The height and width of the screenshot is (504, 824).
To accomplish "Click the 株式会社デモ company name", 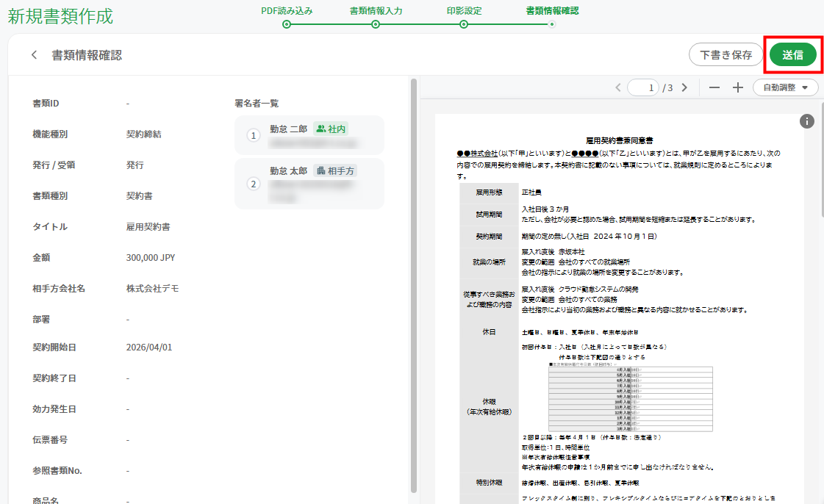I will (x=152, y=289).
